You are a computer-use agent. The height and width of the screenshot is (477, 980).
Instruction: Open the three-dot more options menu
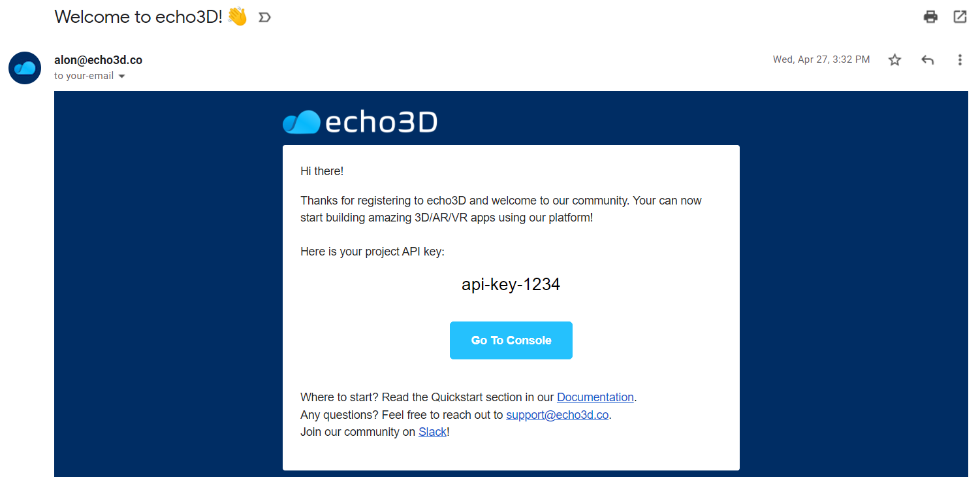point(960,60)
